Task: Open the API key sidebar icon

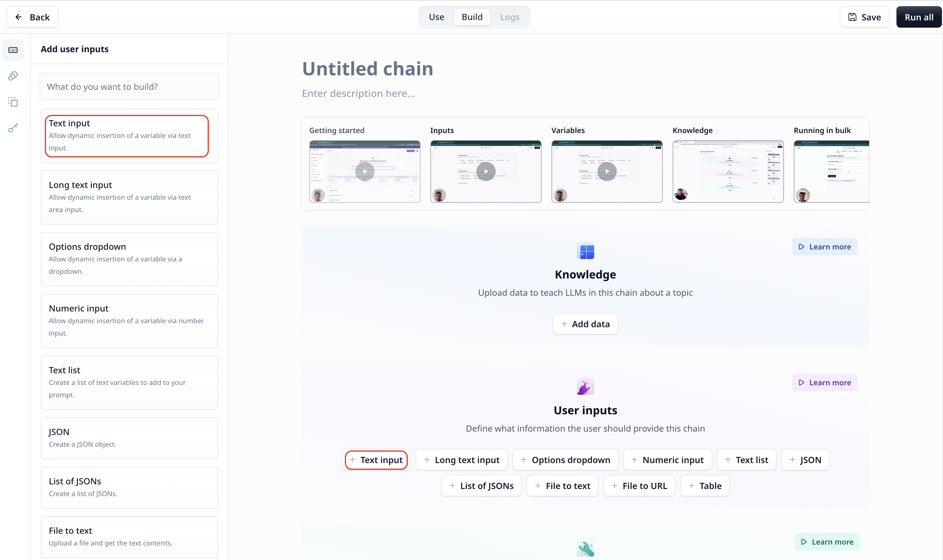Action: point(13,128)
